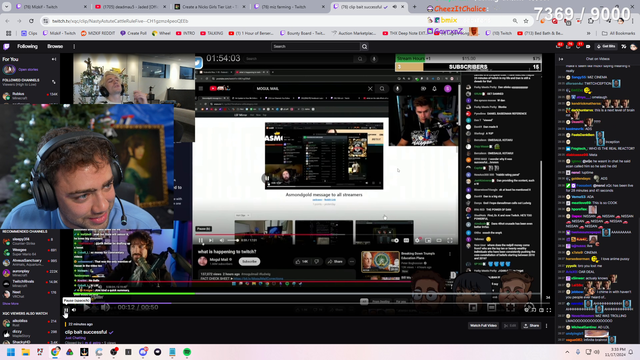Open a new browser tab
This screenshot has width=640, height=360.
[x=414, y=7]
